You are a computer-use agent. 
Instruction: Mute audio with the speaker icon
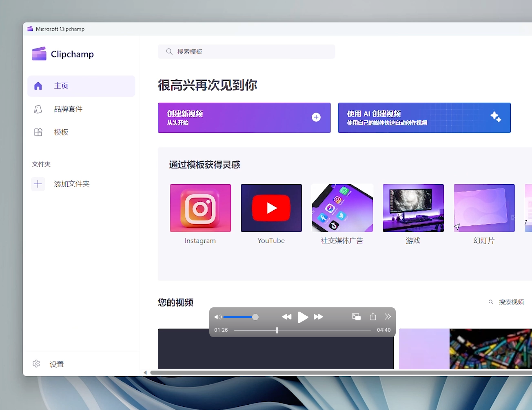[x=218, y=317]
